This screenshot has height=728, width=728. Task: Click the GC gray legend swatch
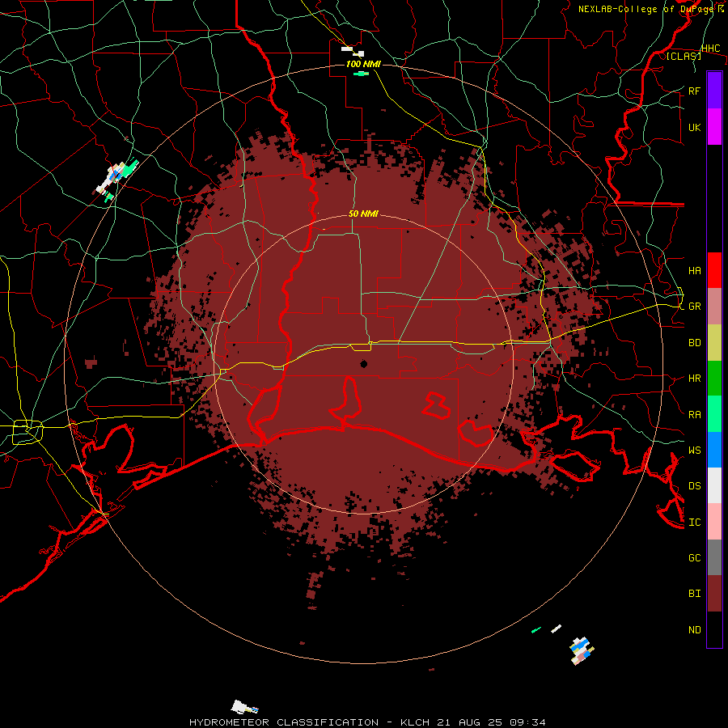pyautogui.click(x=714, y=557)
